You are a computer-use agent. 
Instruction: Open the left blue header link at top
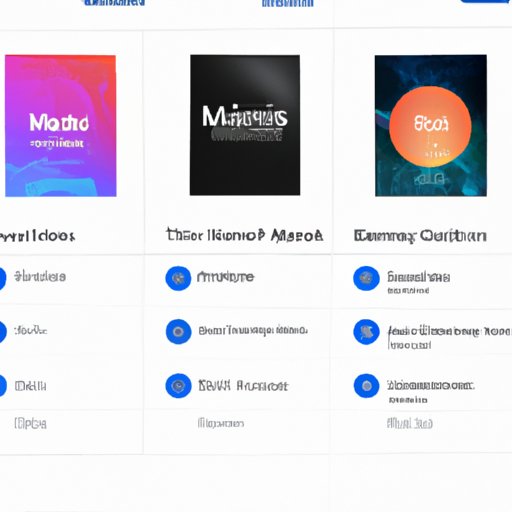point(114,3)
